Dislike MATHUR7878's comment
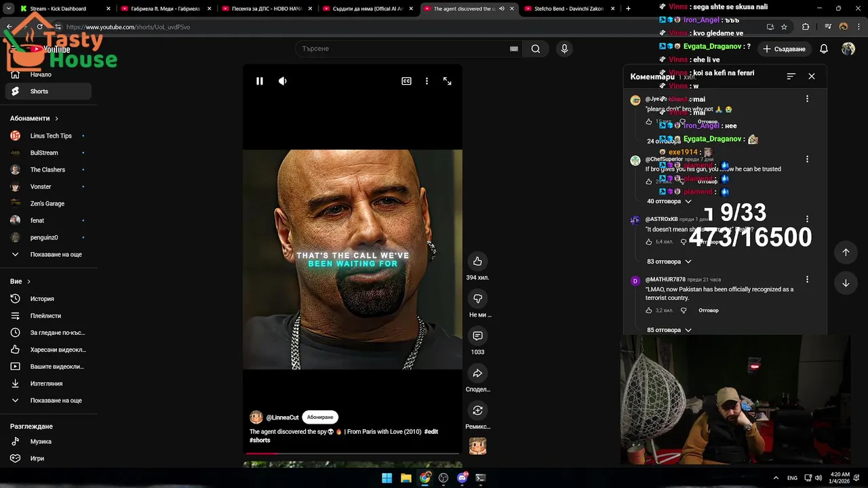The image size is (868, 488). [684, 310]
